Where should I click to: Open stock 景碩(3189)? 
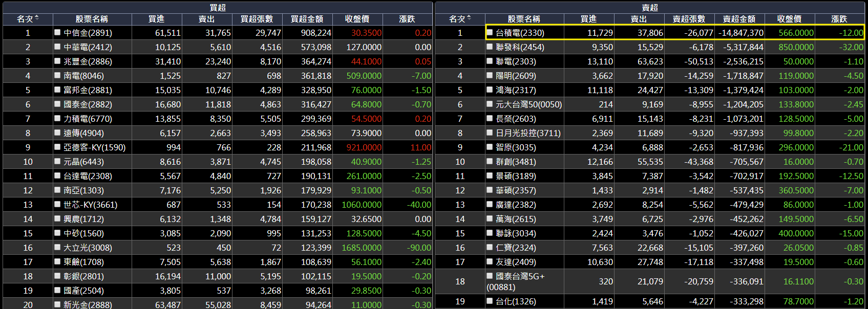[x=516, y=176]
